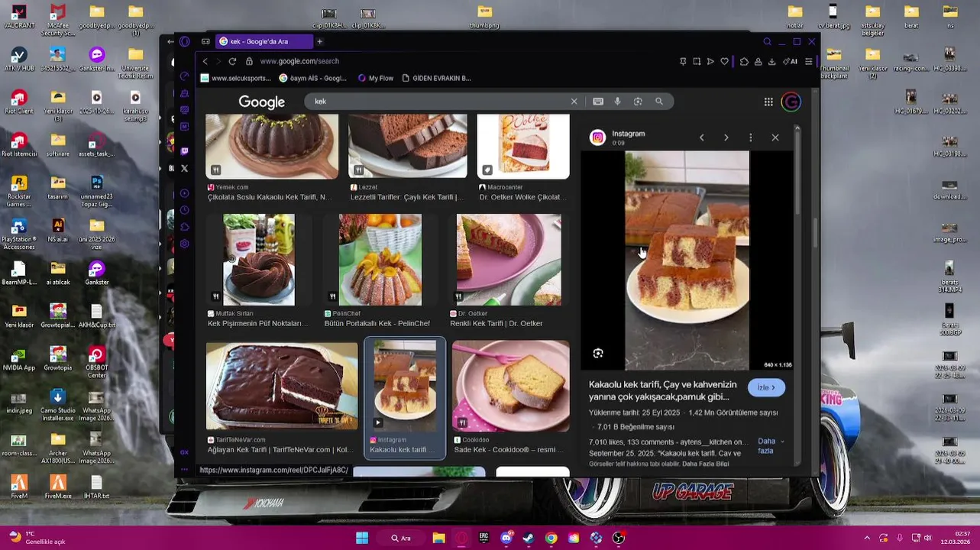Click the Opera GX logo menu button
The width and height of the screenshot is (980, 550).
pos(184,41)
